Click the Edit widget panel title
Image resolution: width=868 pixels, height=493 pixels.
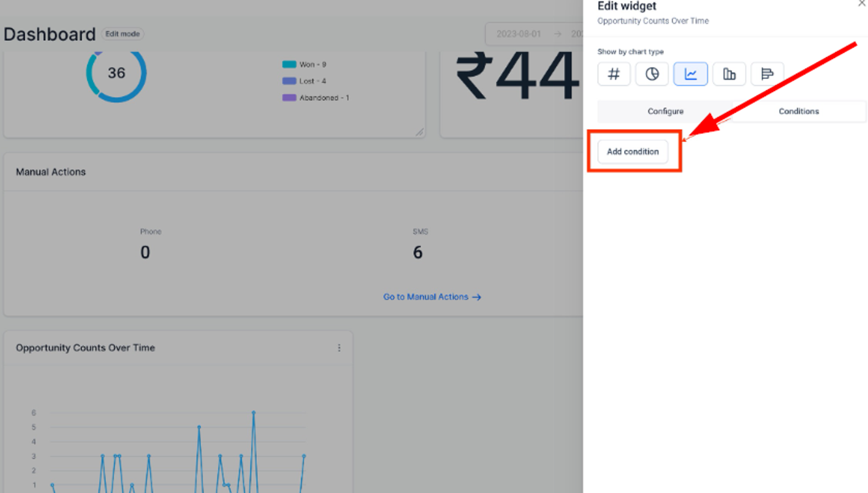[627, 6]
